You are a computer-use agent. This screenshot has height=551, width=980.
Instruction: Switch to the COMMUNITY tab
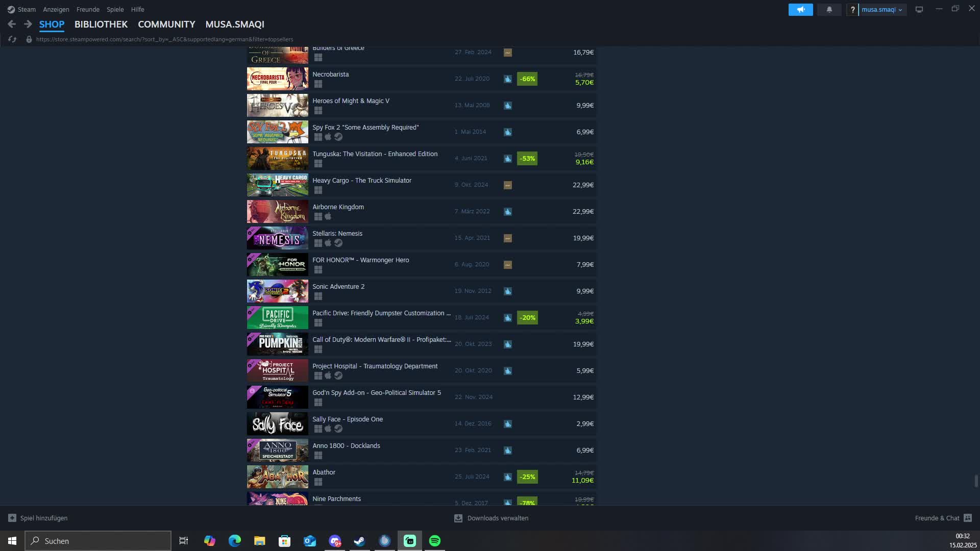coord(166,24)
